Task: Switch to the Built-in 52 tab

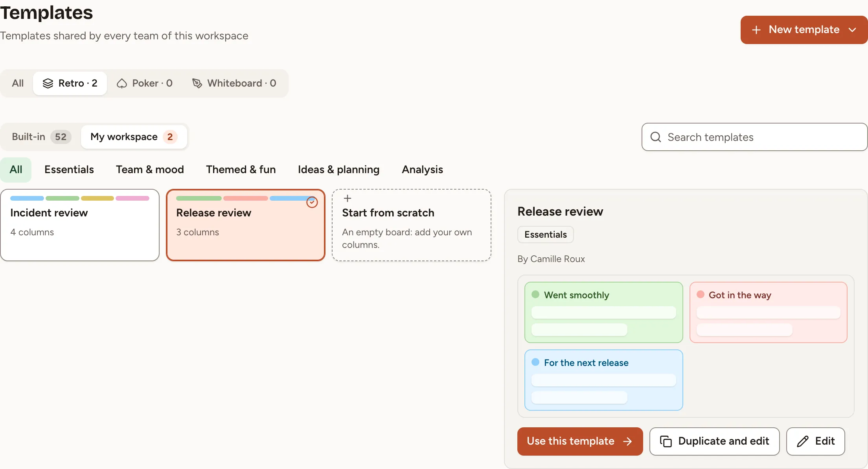Action: tap(41, 137)
